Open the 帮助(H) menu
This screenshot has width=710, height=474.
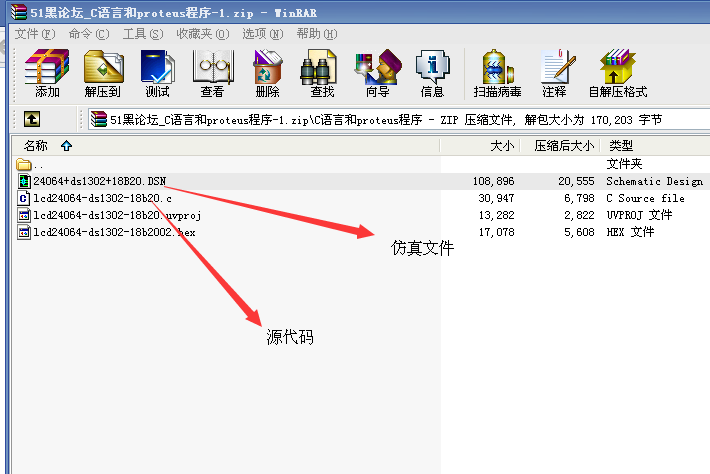point(317,34)
